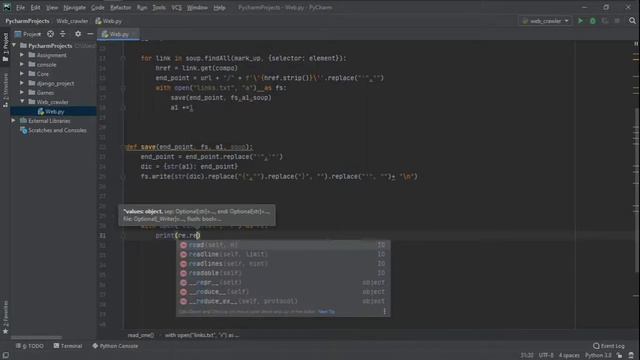The height and width of the screenshot is (360, 640).
Task: Choose readable(self) completion suggestion
Action: [283, 273]
